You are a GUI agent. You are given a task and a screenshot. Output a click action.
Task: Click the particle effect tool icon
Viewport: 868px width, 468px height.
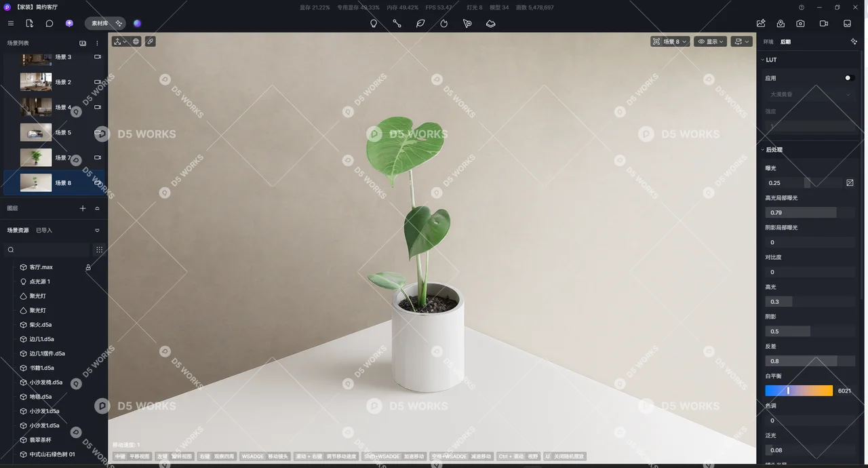[x=444, y=23]
